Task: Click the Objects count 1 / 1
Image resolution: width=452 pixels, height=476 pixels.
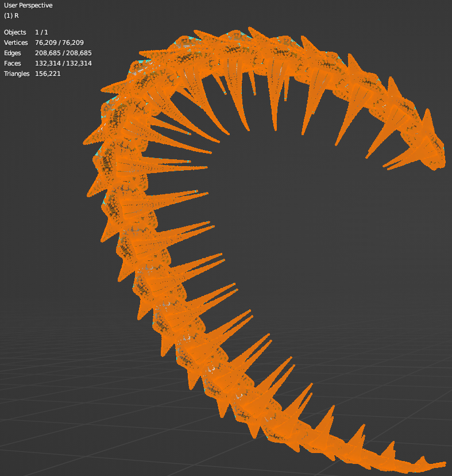Action: [45, 33]
